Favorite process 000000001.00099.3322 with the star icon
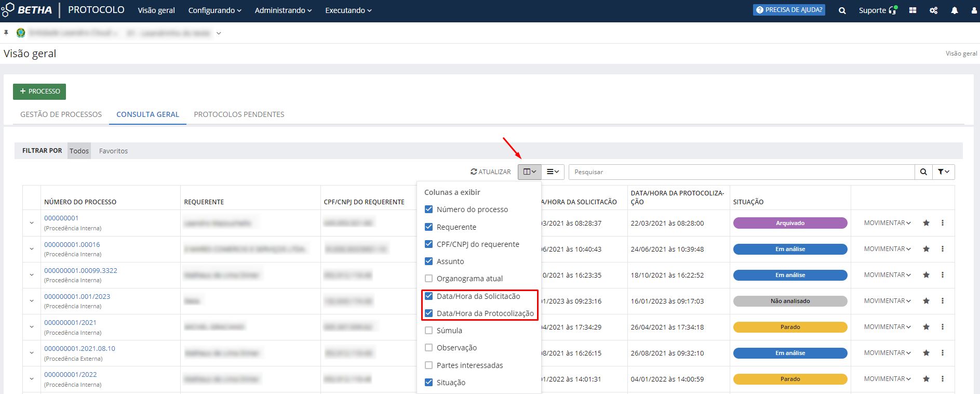Screen dimensions: 980x394 (926, 275)
